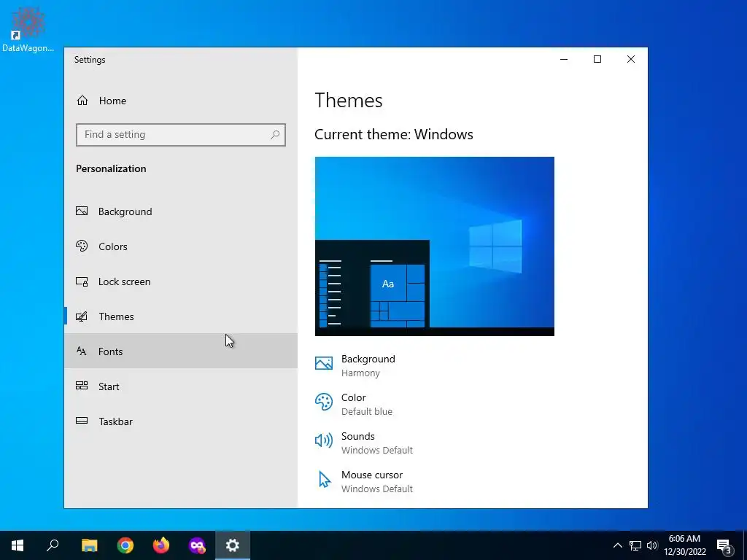Open theme Mouse cursor setting

click(364, 481)
